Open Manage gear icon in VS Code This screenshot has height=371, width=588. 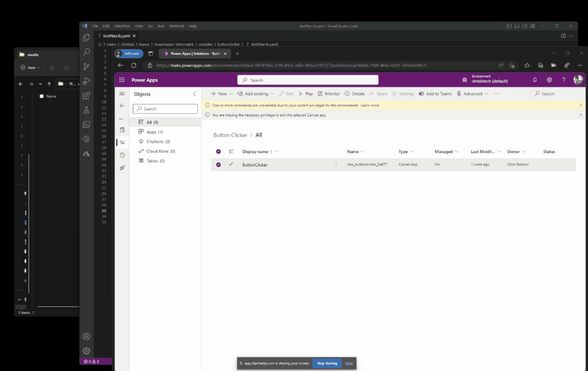coord(86,351)
